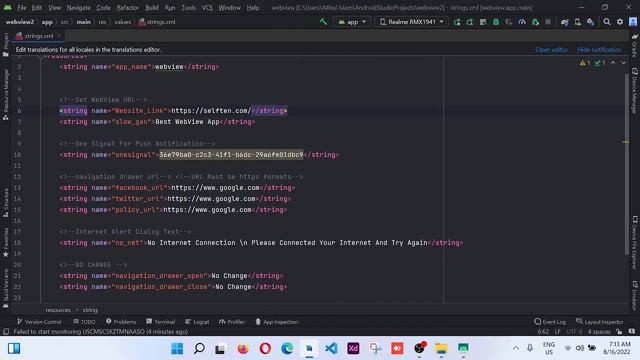Image resolution: width=640 pixels, height=360 pixels.
Task: Click the Search Everywhere magnifier icon
Action: coord(607,22)
